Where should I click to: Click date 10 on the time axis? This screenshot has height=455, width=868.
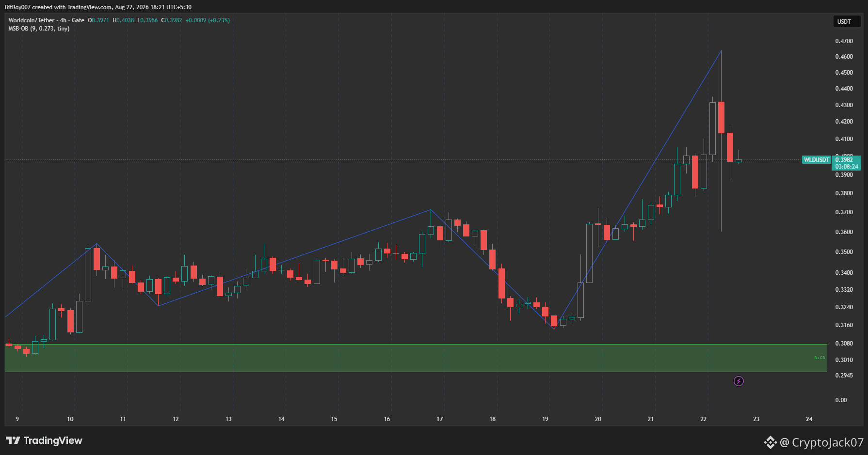70,419
